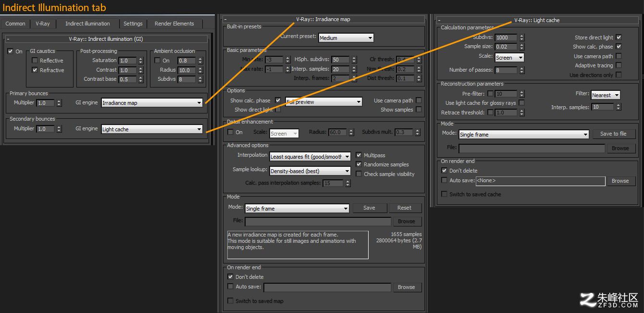Open the Light cache Mode dropdown
This screenshot has height=313, width=644.
(524, 134)
